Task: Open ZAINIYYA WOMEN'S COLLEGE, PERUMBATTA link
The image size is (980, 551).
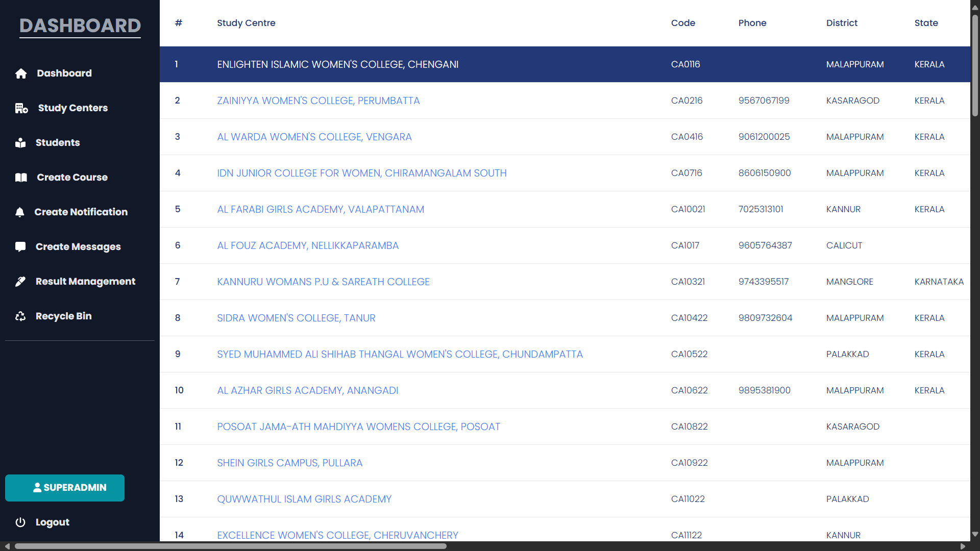Action: pos(318,101)
